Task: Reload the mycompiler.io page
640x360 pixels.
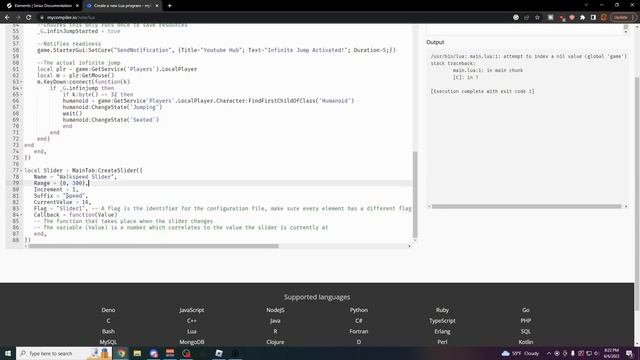Action: 29,18
